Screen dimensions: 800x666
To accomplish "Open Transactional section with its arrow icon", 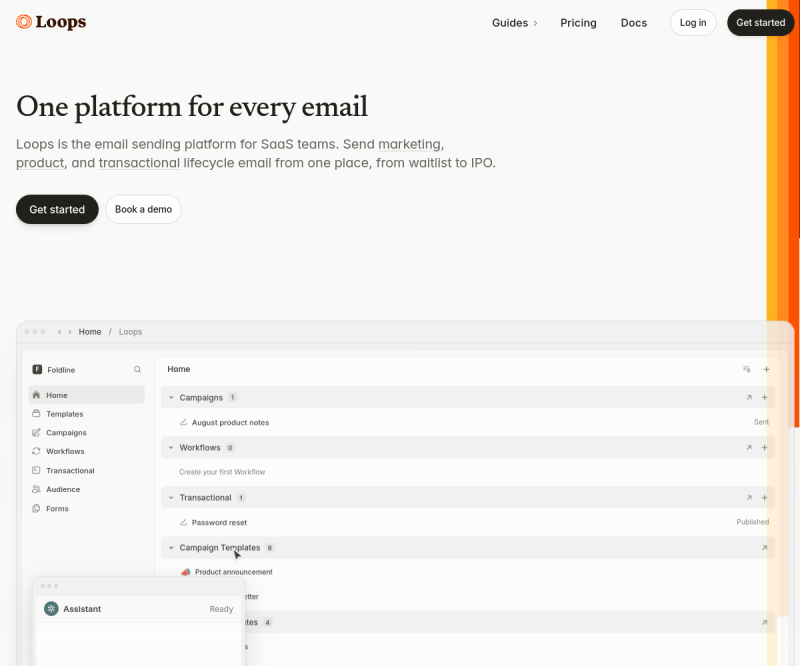I will tap(749, 498).
